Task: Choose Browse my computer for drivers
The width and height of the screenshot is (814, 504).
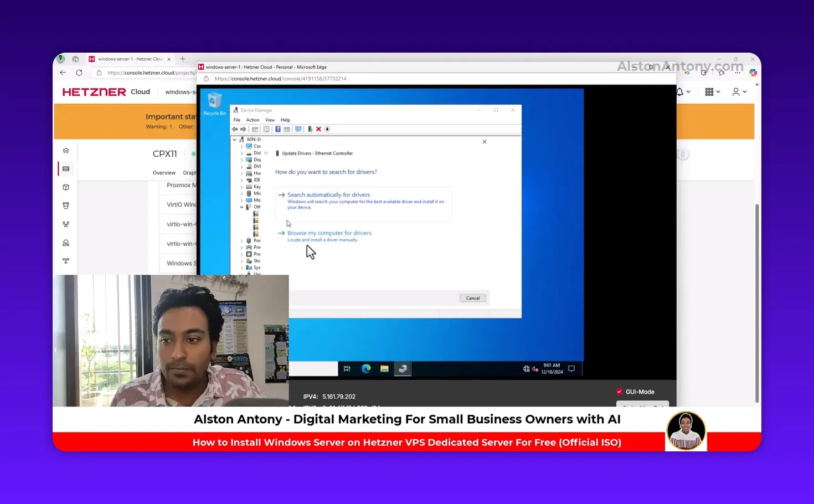Action: click(x=329, y=233)
